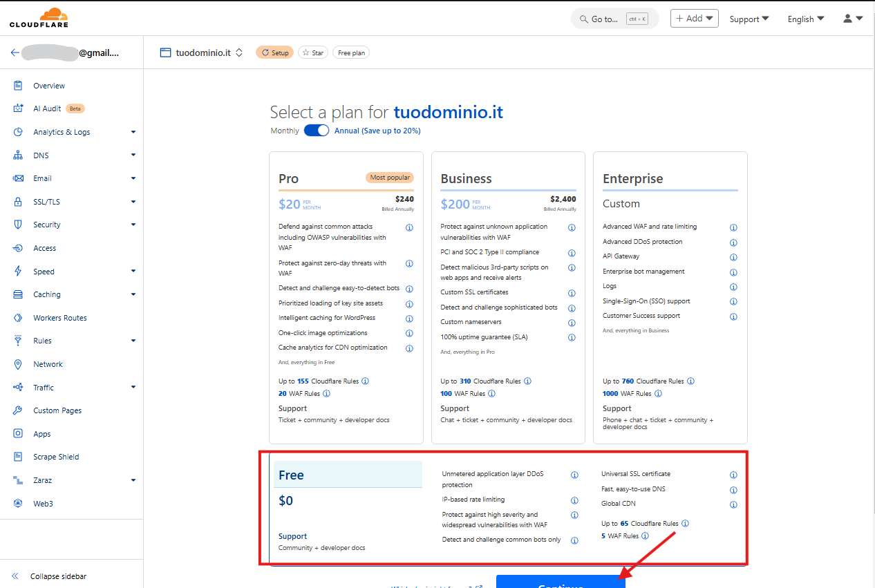
Task: Go to Overview page
Action: tap(49, 86)
